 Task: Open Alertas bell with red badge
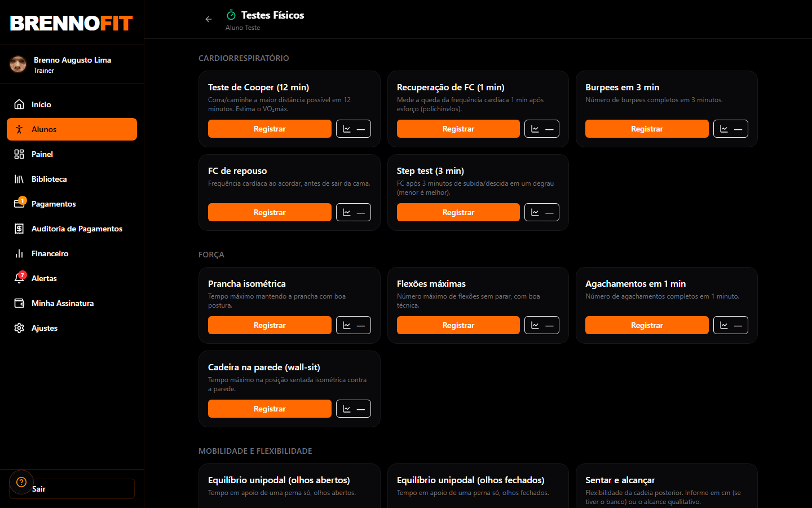pos(19,278)
